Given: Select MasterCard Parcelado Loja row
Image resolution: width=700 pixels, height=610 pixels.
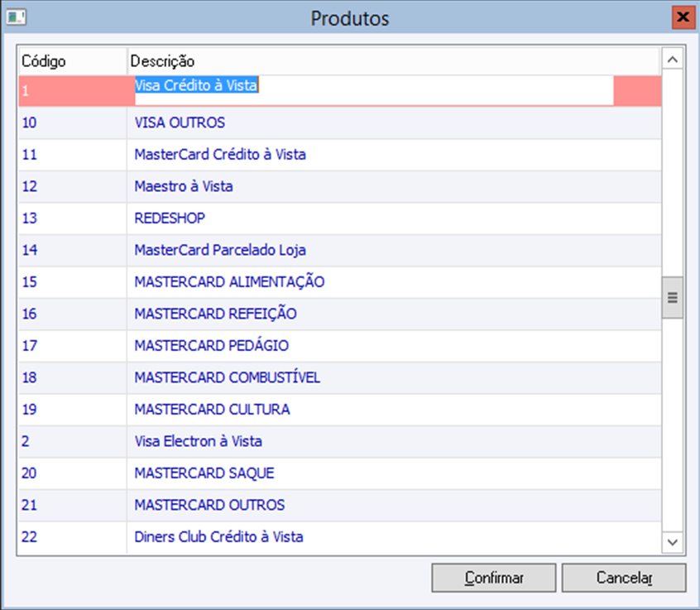Looking at the screenshot, I should pos(340,250).
